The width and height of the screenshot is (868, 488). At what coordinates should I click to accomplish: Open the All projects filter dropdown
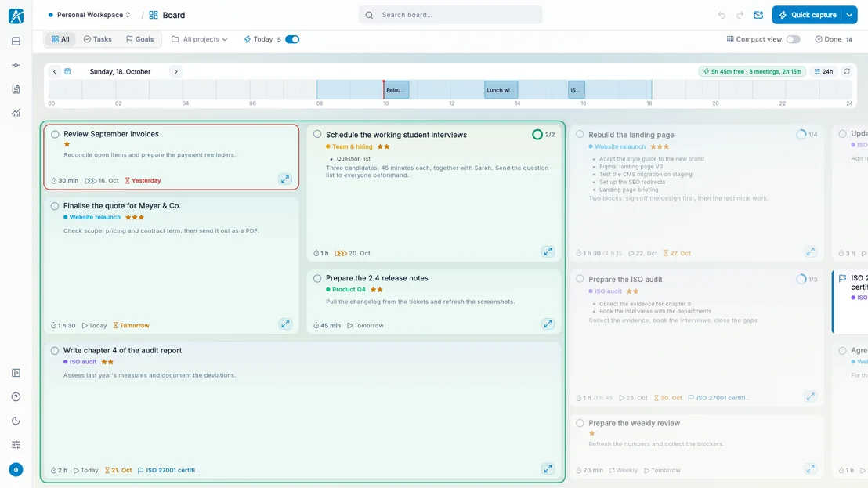pos(199,39)
